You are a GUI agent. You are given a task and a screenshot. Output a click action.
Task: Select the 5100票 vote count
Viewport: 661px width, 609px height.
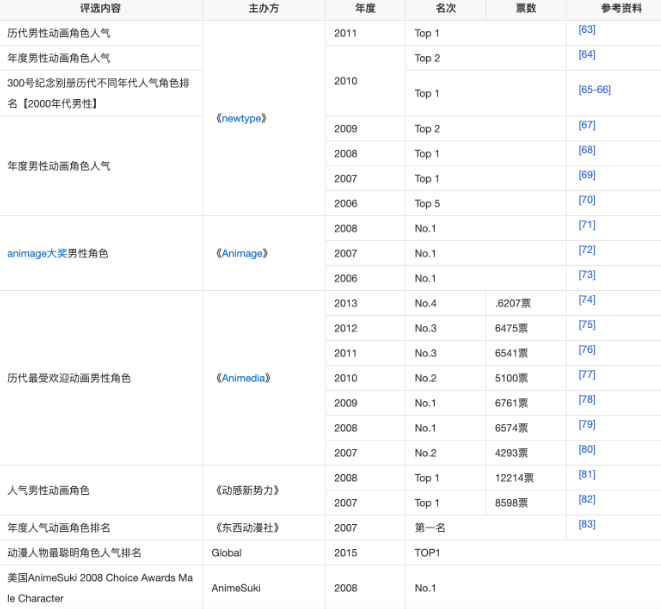(526, 378)
